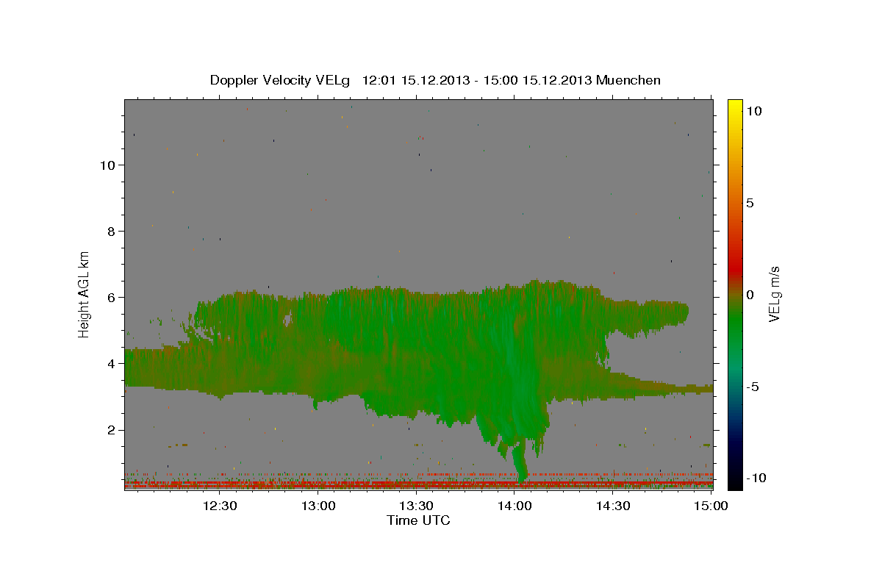
Task: Click the '14:00' time axis label
Action: (x=514, y=506)
